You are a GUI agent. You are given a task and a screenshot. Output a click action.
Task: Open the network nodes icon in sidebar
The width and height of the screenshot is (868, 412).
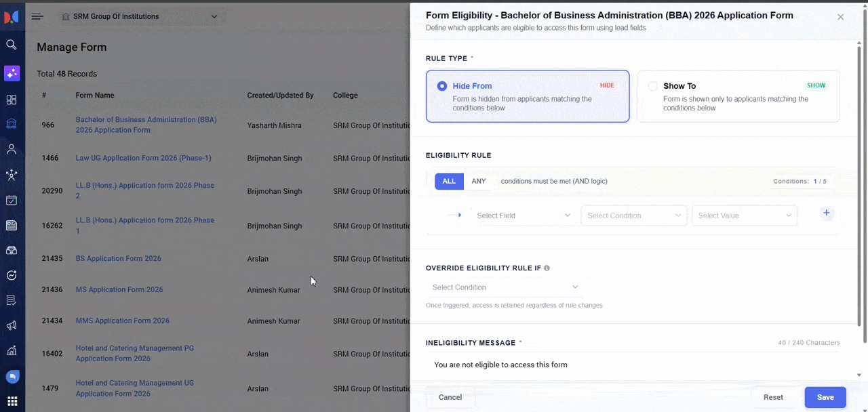12,175
